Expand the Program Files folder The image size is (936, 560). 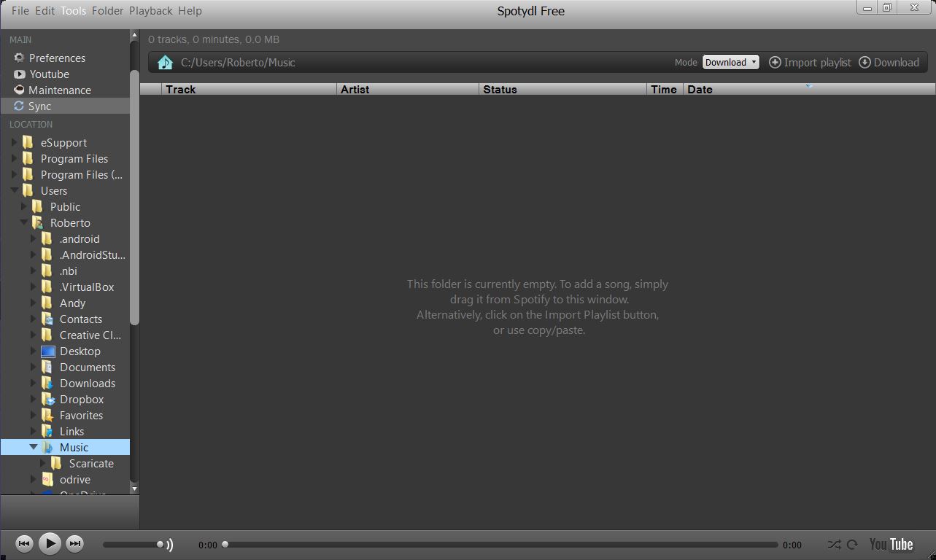coord(15,158)
